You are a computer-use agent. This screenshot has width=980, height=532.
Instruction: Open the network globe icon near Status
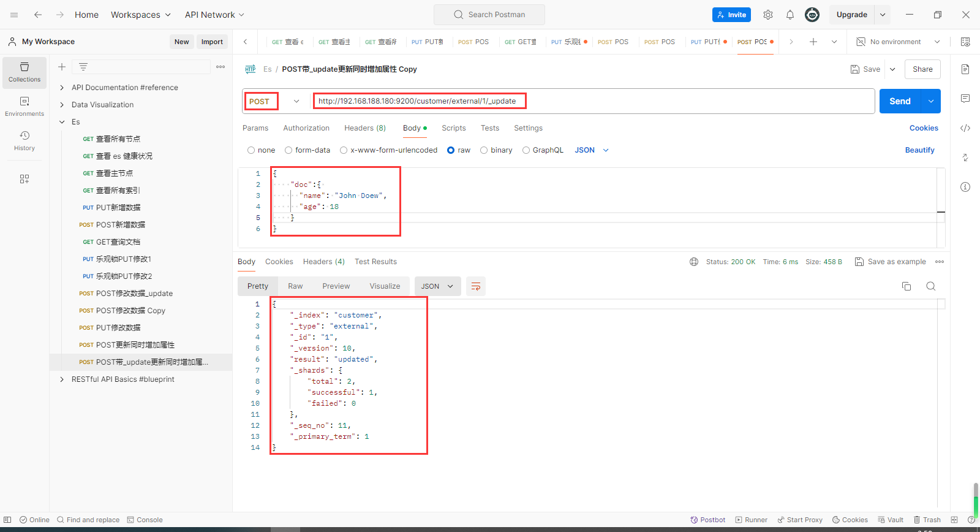pos(694,262)
